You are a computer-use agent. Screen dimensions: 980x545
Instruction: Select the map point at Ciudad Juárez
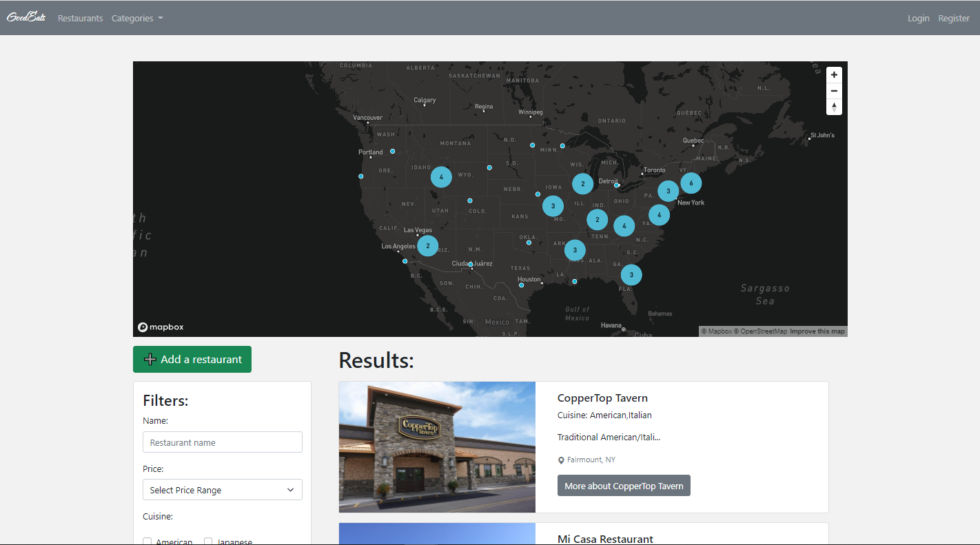pos(471,265)
